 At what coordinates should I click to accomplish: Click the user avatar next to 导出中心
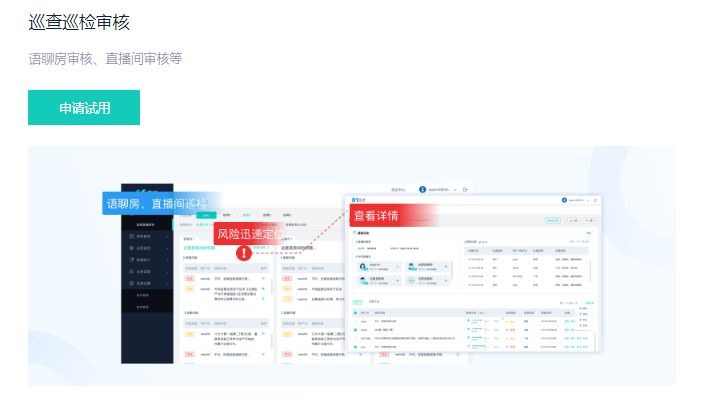click(x=423, y=189)
